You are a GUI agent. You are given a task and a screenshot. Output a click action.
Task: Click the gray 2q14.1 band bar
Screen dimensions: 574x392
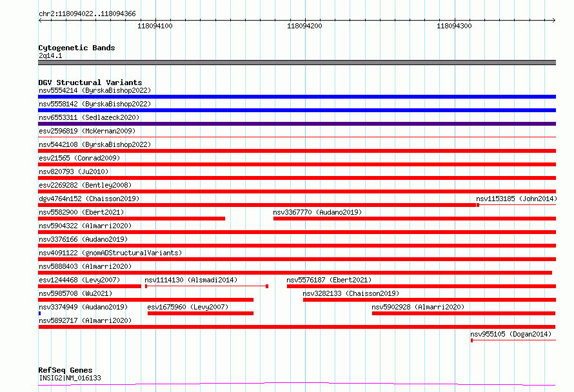pyautogui.click(x=297, y=63)
